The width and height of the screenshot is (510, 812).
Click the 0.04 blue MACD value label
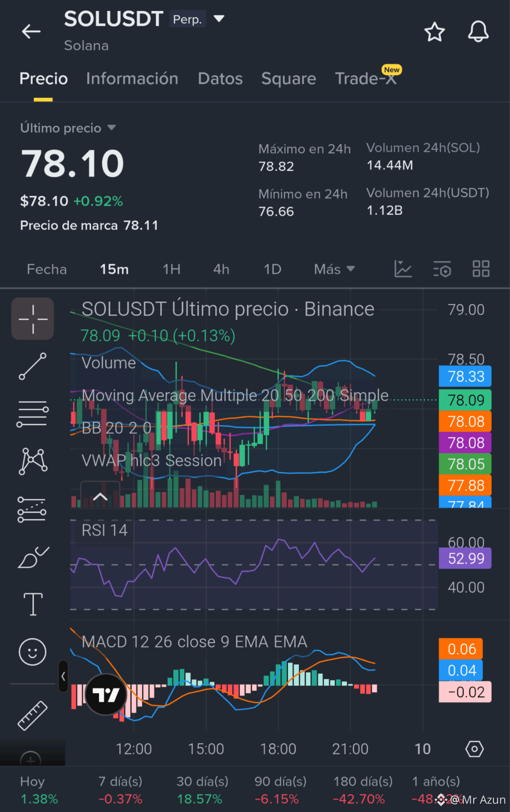[461, 670]
